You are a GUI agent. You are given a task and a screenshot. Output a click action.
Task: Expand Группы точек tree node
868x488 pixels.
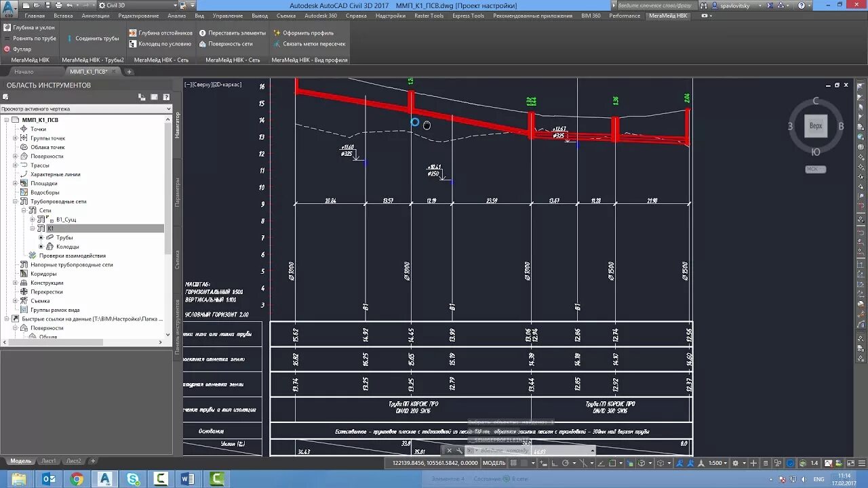click(x=16, y=138)
